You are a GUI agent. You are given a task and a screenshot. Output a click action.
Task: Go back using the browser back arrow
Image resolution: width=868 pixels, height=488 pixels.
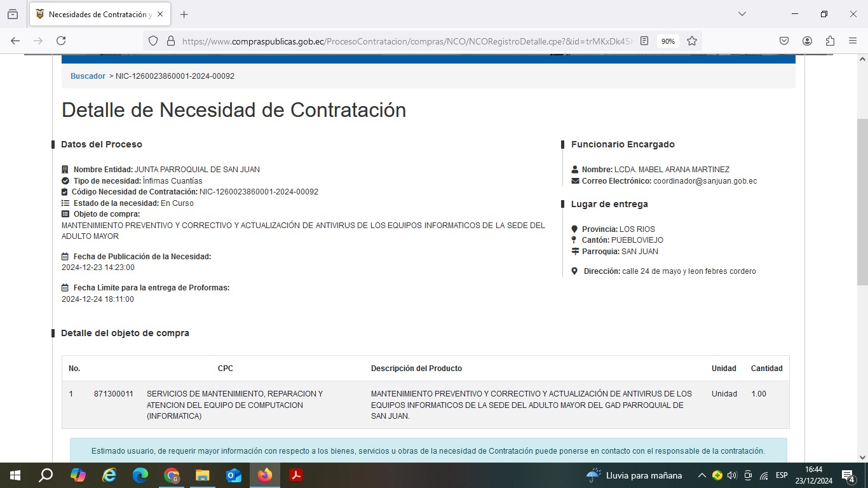point(15,41)
